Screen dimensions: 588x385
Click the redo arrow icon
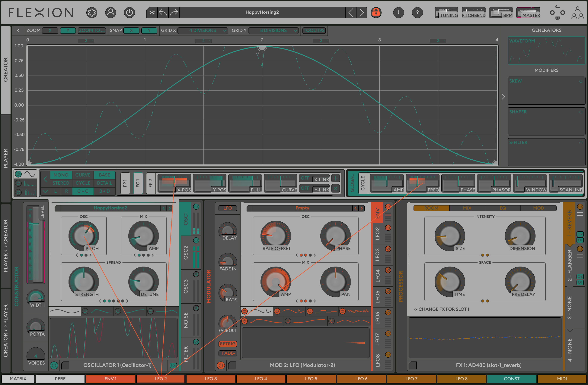coord(174,12)
